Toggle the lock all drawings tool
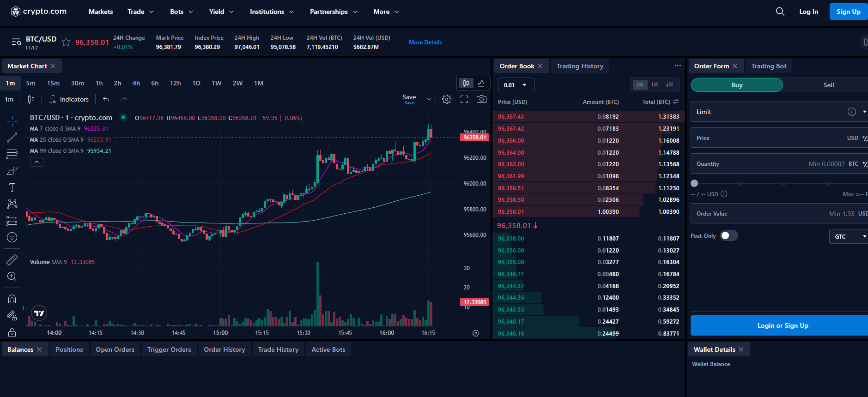868x397 pixels. [12, 316]
